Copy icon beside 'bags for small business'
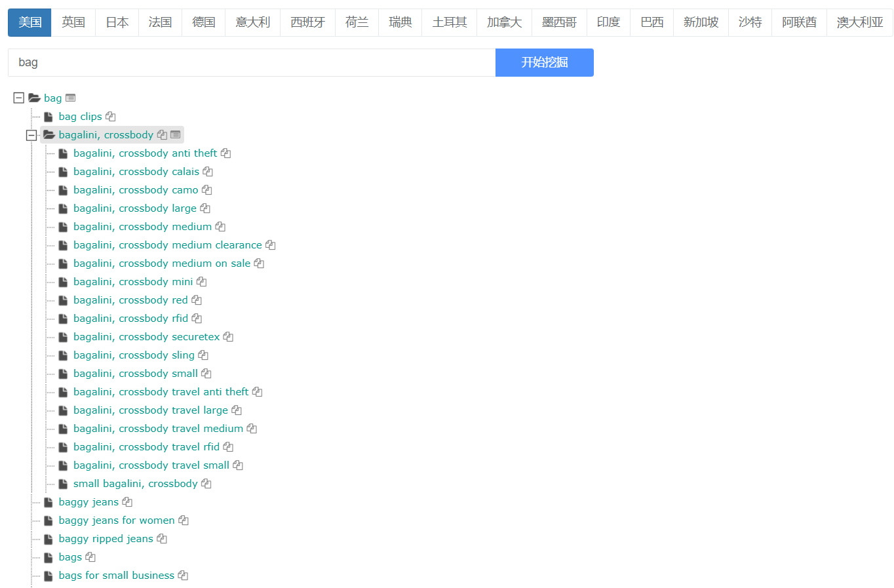Screen dimensions: 894x588 coord(183,576)
